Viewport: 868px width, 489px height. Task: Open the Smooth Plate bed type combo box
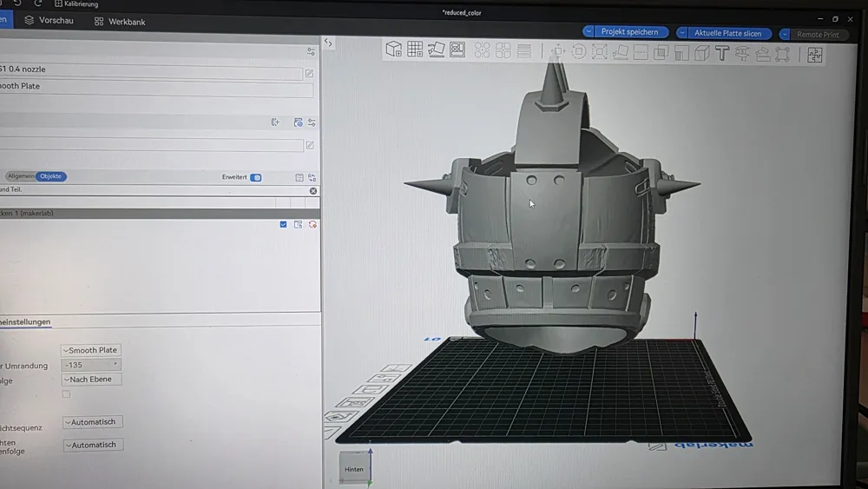[156, 88]
